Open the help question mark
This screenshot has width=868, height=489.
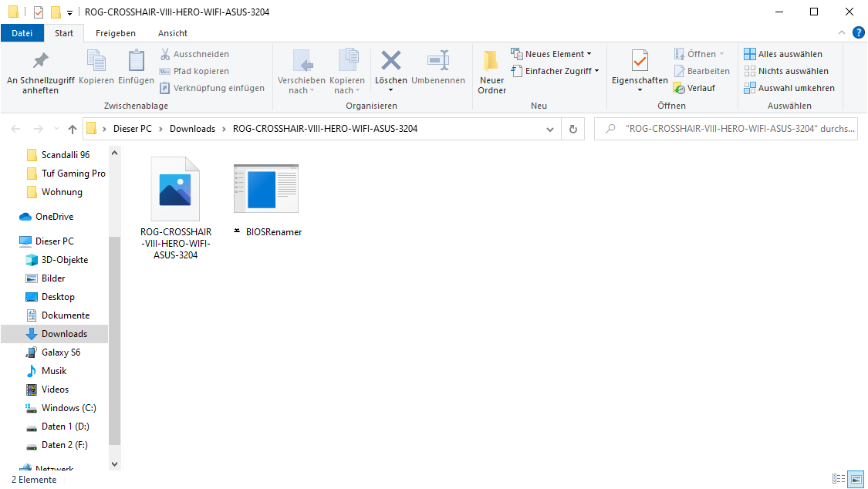[x=859, y=32]
